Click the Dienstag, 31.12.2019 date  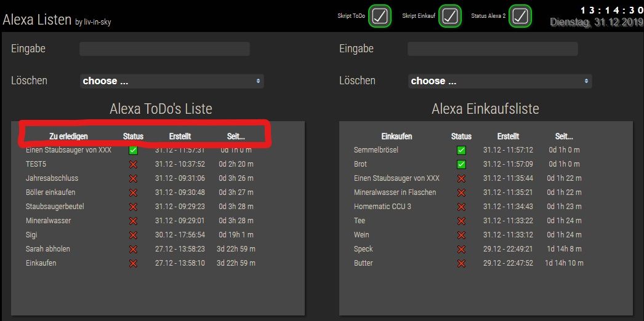coord(597,22)
